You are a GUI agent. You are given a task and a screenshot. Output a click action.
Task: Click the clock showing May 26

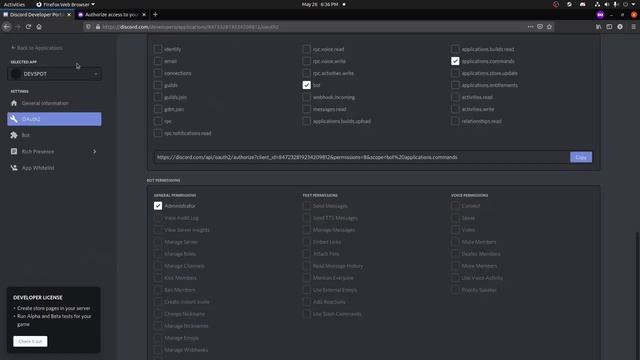coord(320,4)
